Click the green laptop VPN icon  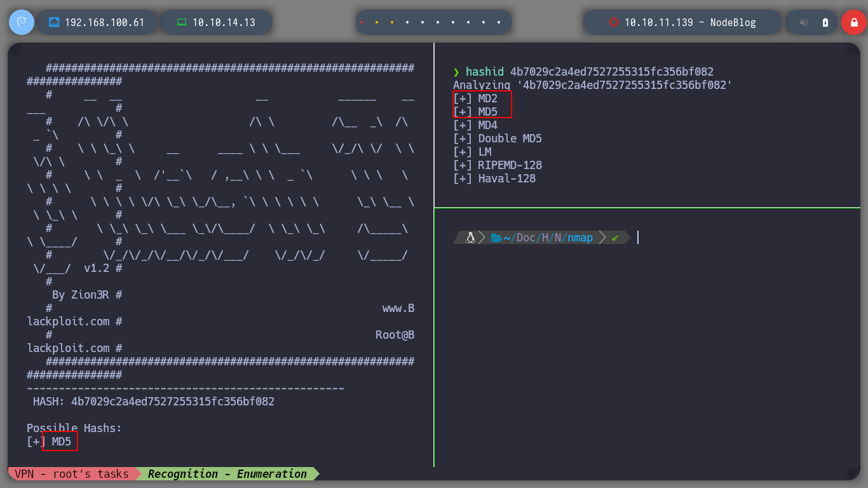point(182,22)
